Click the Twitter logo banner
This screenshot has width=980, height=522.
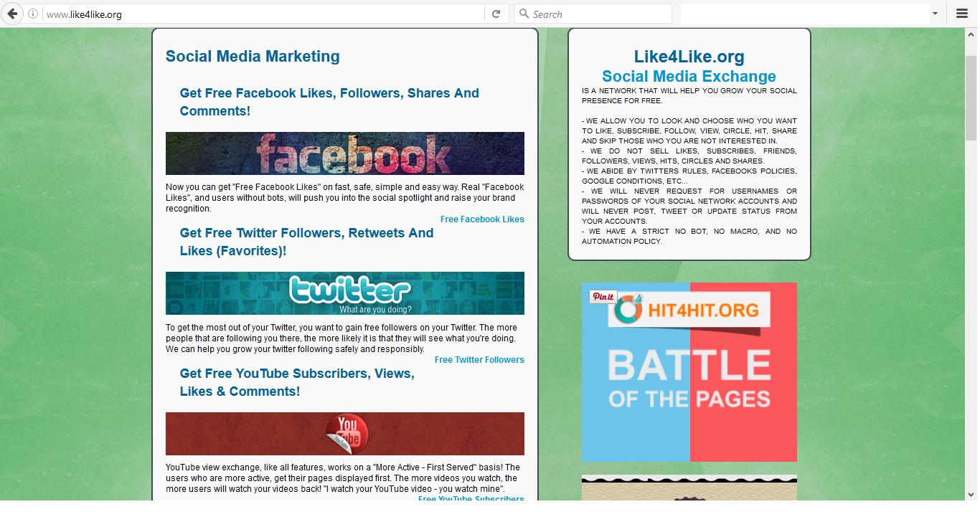coord(345,293)
